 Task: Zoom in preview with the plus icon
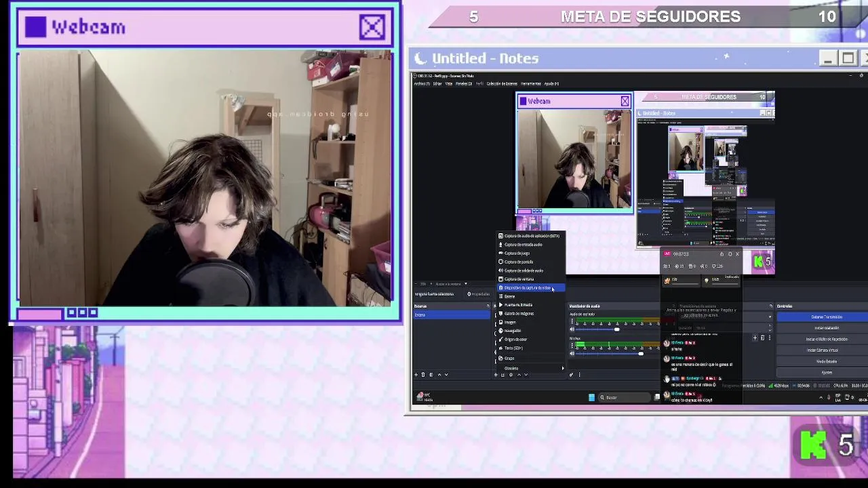point(431,284)
